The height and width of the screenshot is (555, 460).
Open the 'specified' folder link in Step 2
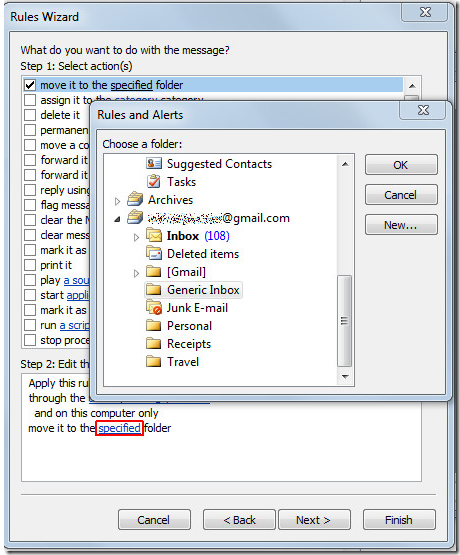(119, 428)
